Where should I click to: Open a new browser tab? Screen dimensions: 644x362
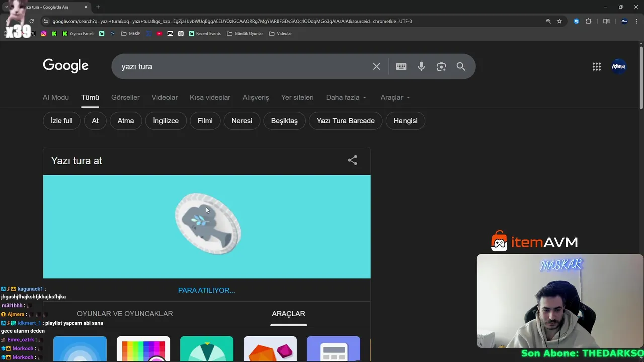(98, 7)
